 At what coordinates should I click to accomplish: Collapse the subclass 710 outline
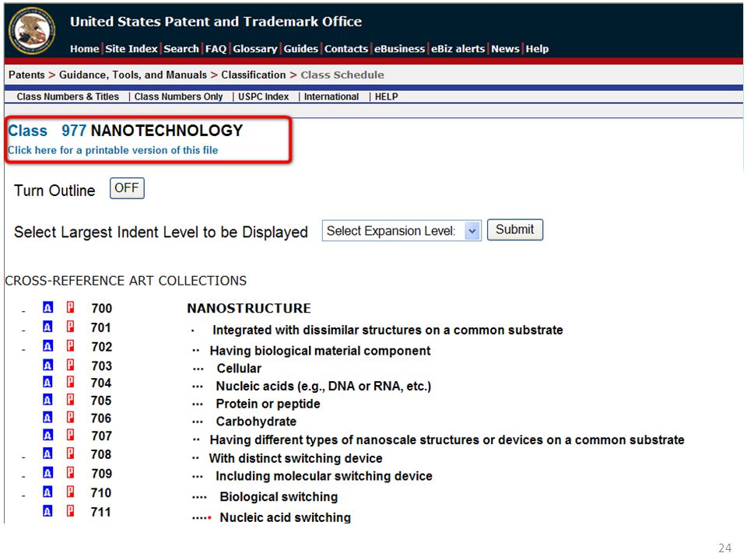click(23, 495)
